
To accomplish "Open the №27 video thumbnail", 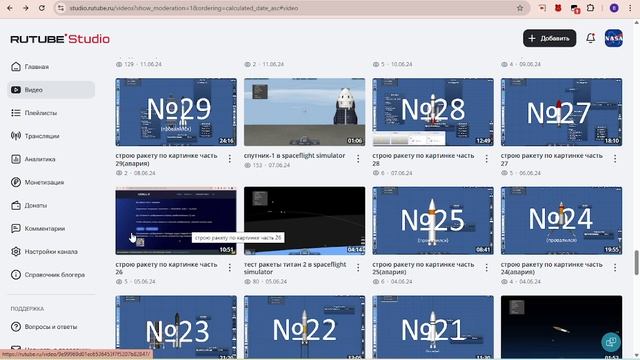I will [x=561, y=112].
